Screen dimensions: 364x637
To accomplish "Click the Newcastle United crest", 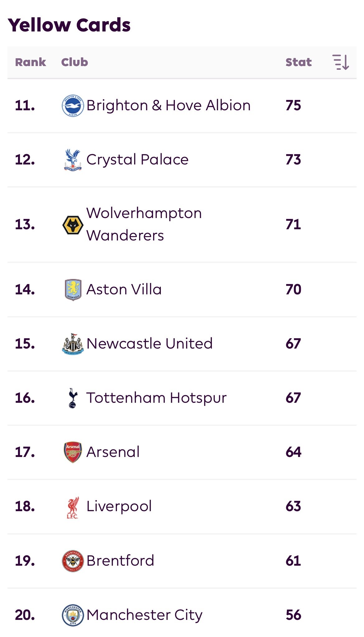I will click(x=73, y=344).
